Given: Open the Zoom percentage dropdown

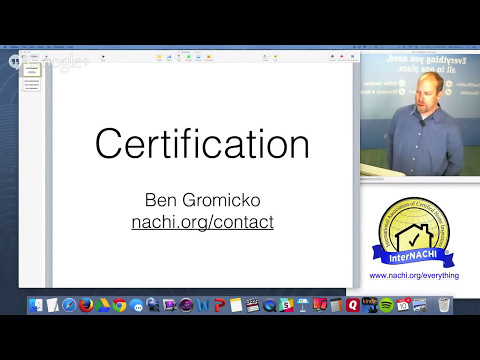Looking at the screenshot, I should click(34, 57).
